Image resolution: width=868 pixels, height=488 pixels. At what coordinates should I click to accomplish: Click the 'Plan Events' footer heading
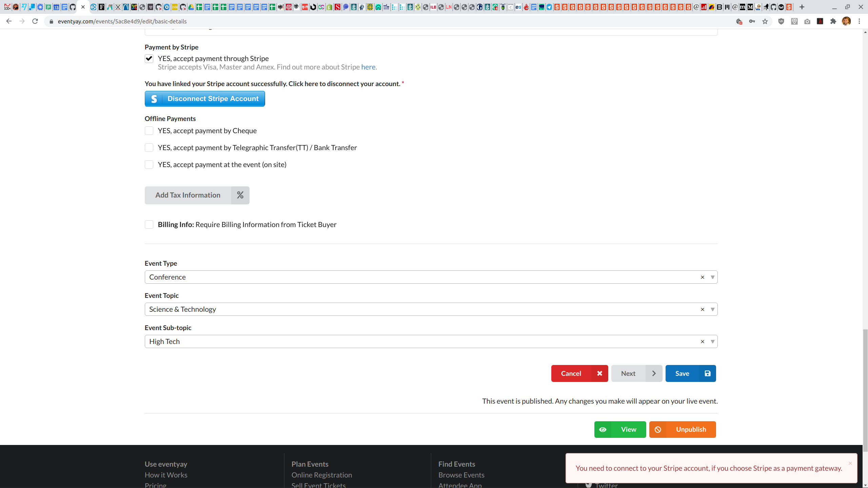(x=310, y=464)
